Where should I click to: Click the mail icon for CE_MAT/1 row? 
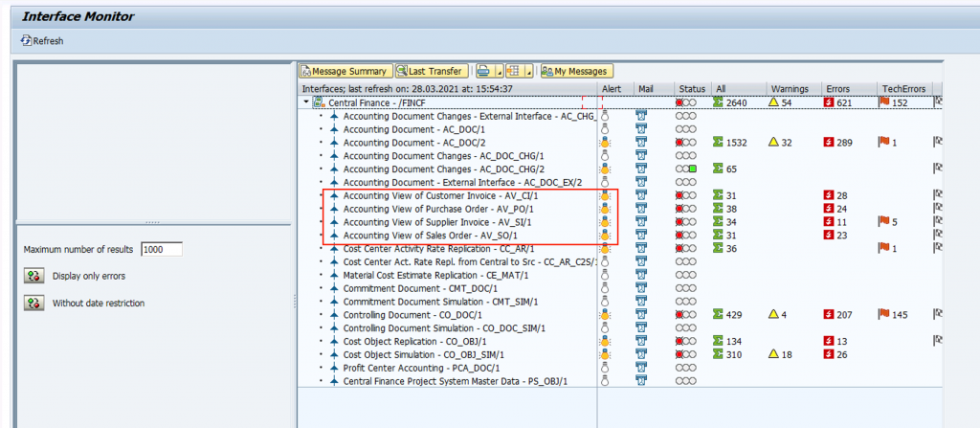(641, 275)
